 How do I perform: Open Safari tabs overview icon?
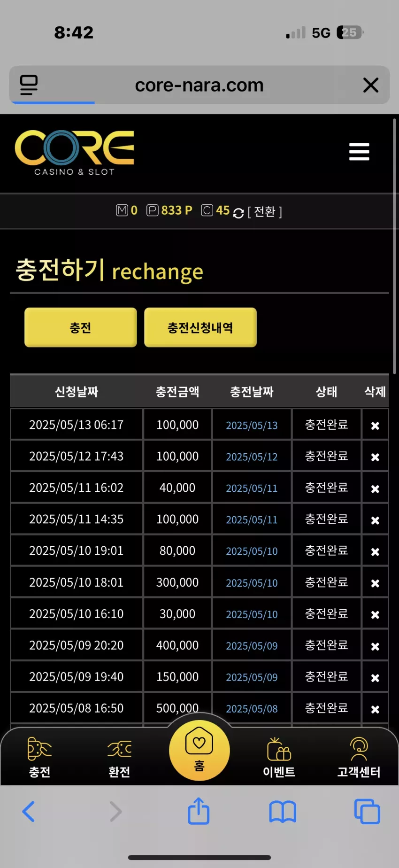point(367,811)
